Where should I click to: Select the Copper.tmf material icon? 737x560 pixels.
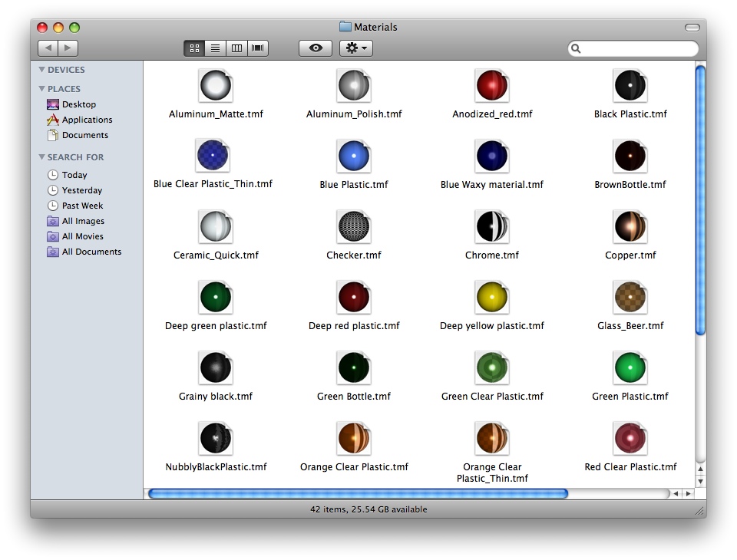[x=630, y=227]
